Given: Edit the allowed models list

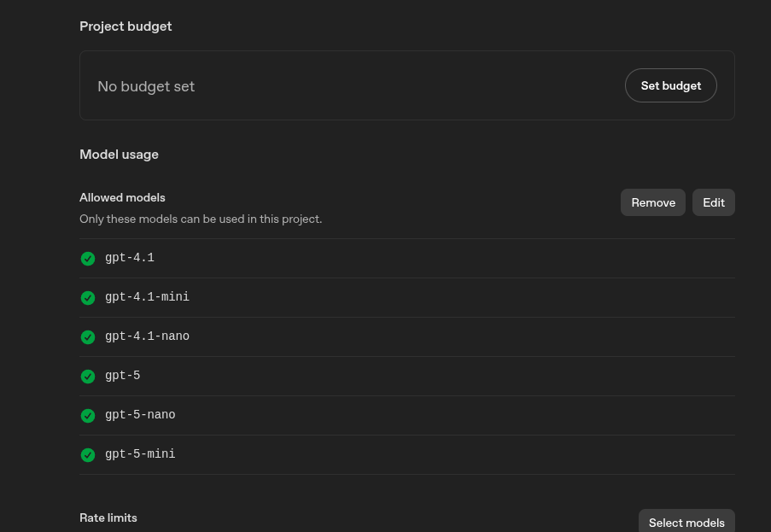Looking at the screenshot, I should [713, 202].
